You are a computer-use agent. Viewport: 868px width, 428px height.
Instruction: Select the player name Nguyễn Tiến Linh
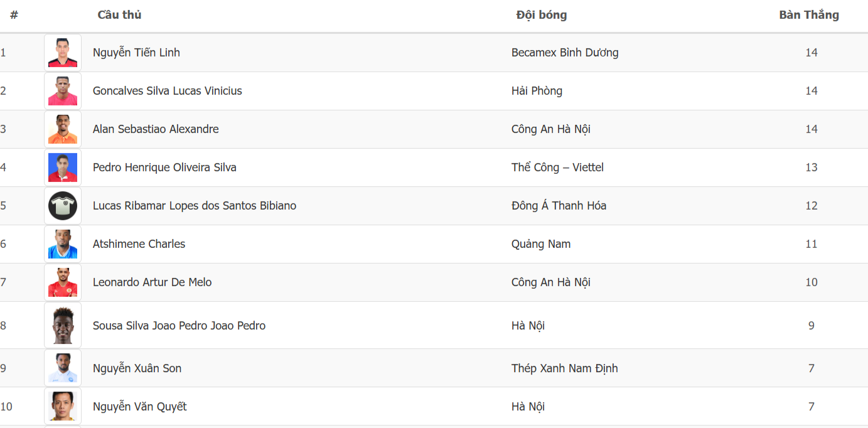136,53
